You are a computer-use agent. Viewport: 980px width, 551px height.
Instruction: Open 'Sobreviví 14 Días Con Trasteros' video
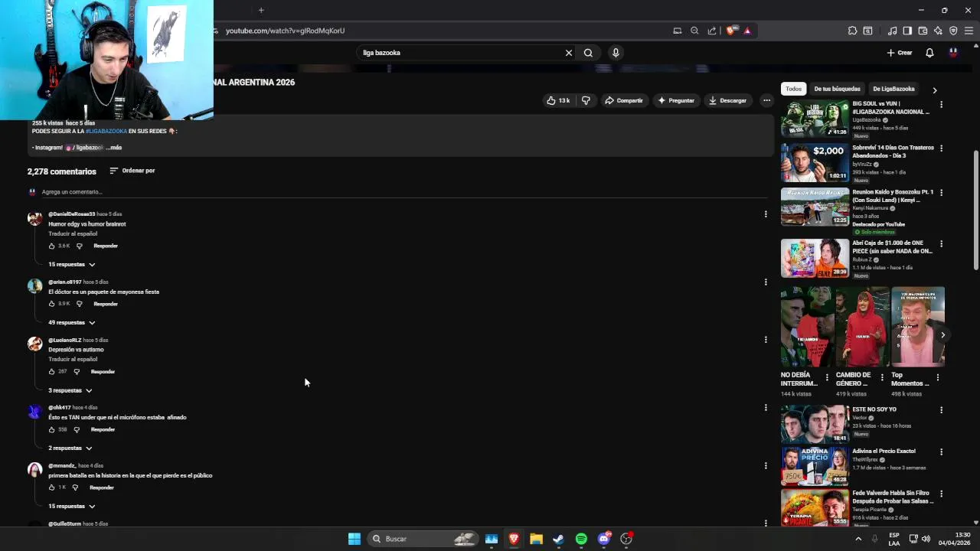815,162
